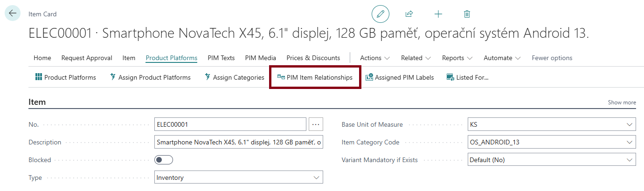Click the share icon
644x191 pixels.
[409, 14]
